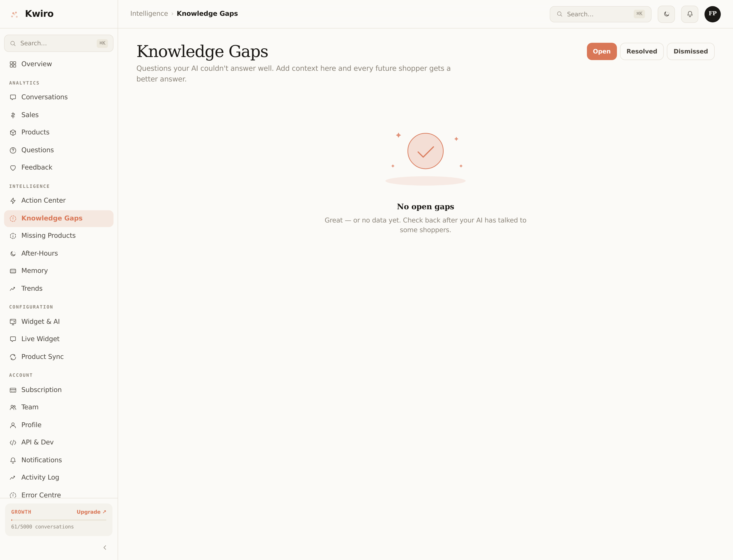The image size is (733, 560).
Task: Open the Action Center page
Action: click(x=59, y=200)
